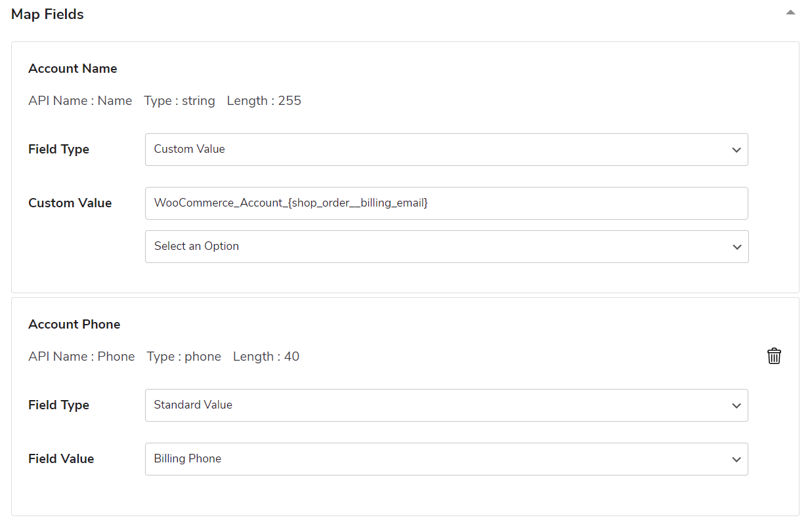The width and height of the screenshot is (812, 526).
Task: Click the chevron on the Billing Phone dropdown
Action: coord(736,460)
